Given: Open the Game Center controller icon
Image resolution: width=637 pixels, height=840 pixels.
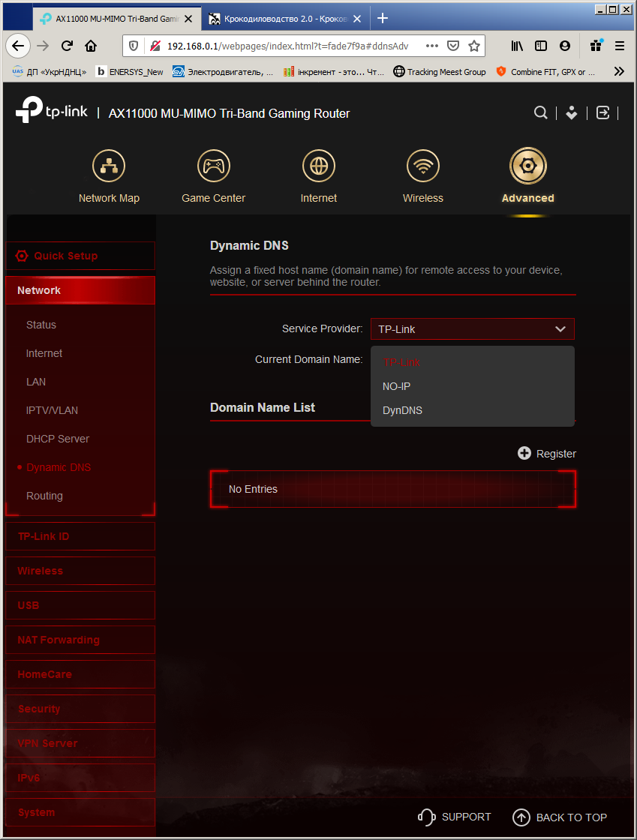Looking at the screenshot, I should pyautogui.click(x=214, y=166).
